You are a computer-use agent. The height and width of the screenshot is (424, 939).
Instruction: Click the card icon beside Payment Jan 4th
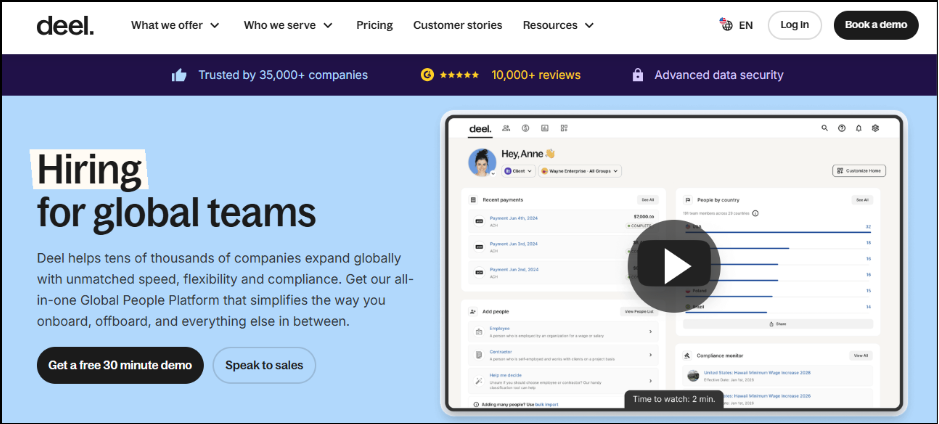coord(478,222)
